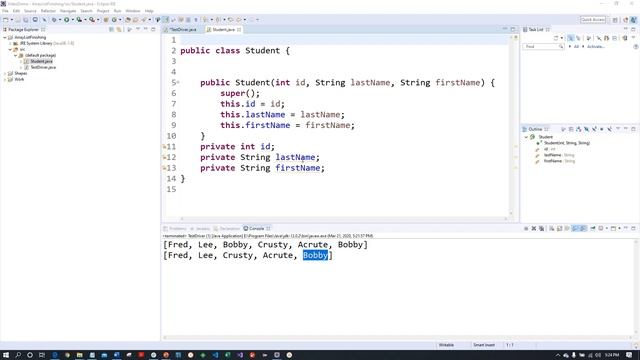Click the warning marker on line 11
Image resolution: width=640 pixels, height=360 pixels.
[164, 147]
